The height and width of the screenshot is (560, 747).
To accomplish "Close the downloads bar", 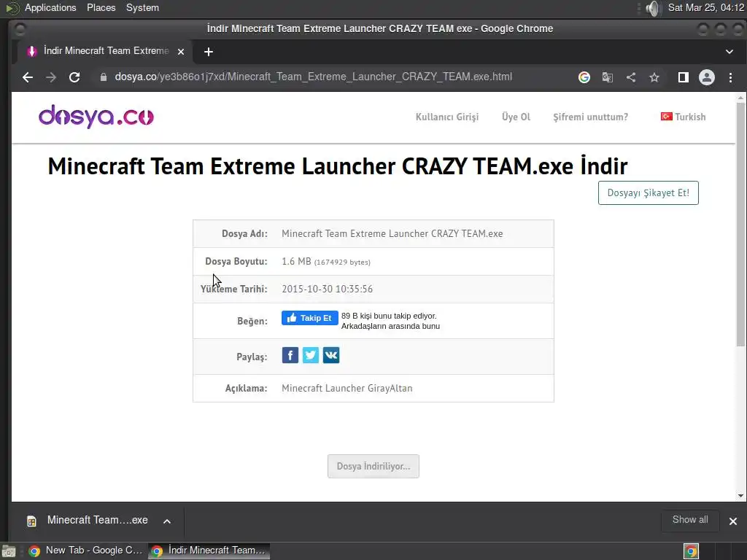I will (x=733, y=521).
